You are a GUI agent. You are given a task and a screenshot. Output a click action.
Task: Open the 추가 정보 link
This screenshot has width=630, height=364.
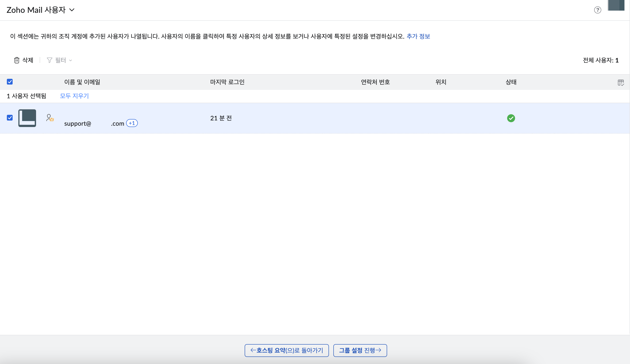[418, 36]
